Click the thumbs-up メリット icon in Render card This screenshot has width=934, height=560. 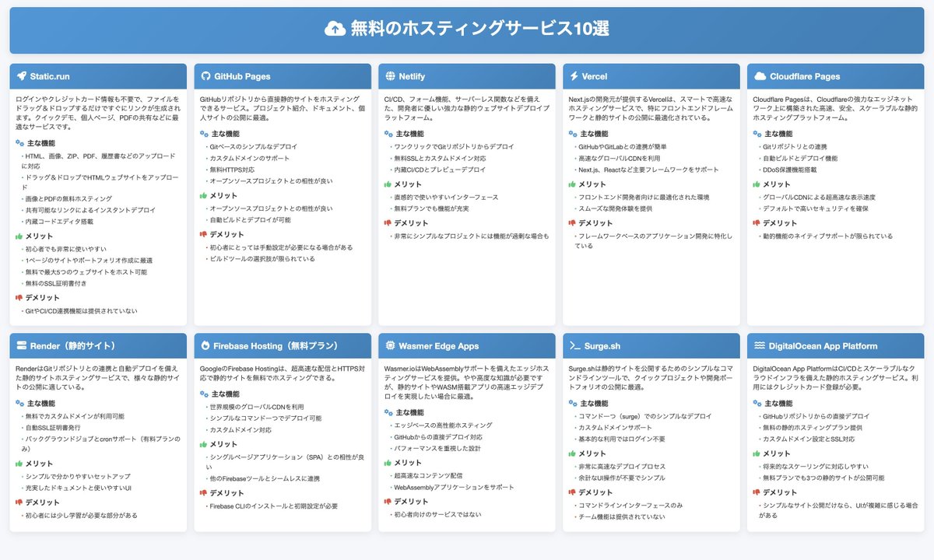[x=20, y=464]
